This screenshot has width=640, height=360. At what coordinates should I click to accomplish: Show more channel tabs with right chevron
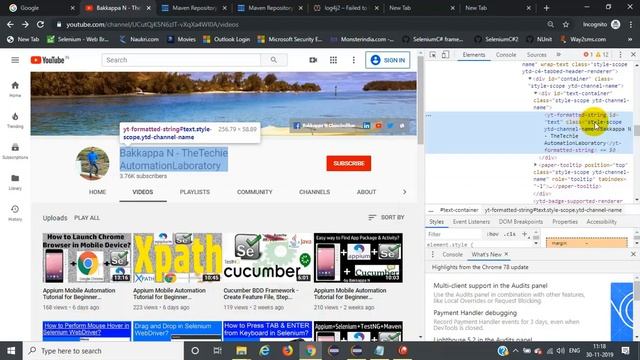[x=404, y=192]
